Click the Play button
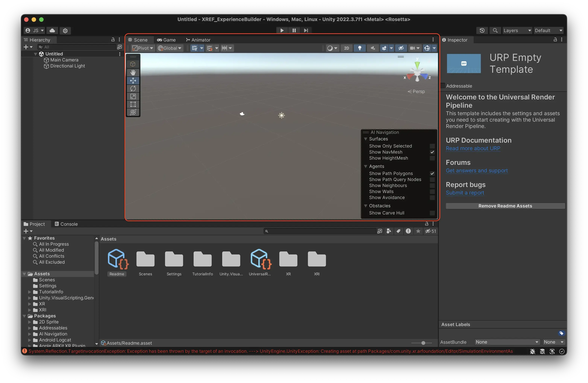Image resolution: width=588 pixels, height=383 pixels. [x=282, y=30]
